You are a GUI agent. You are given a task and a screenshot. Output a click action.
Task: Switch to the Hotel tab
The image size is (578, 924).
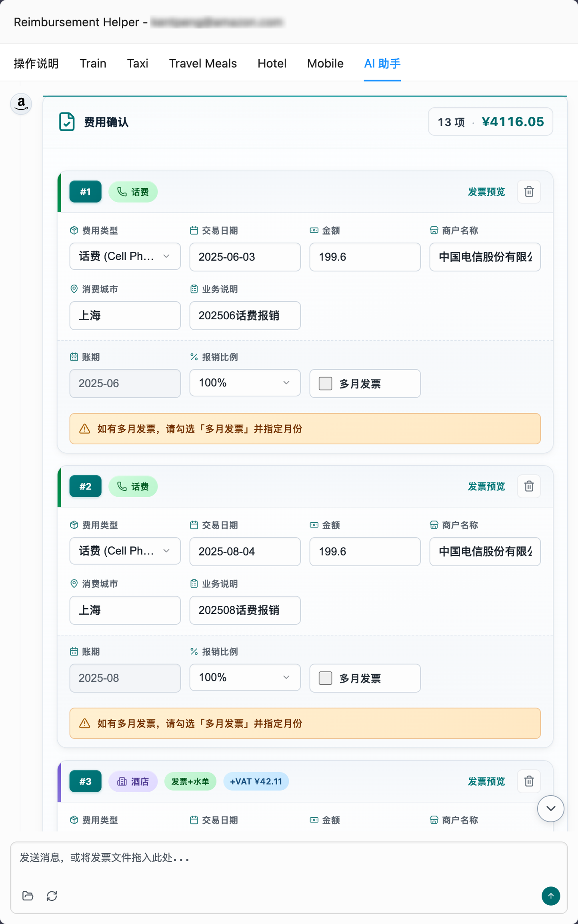pyautogui.click(x=272, y=64)
